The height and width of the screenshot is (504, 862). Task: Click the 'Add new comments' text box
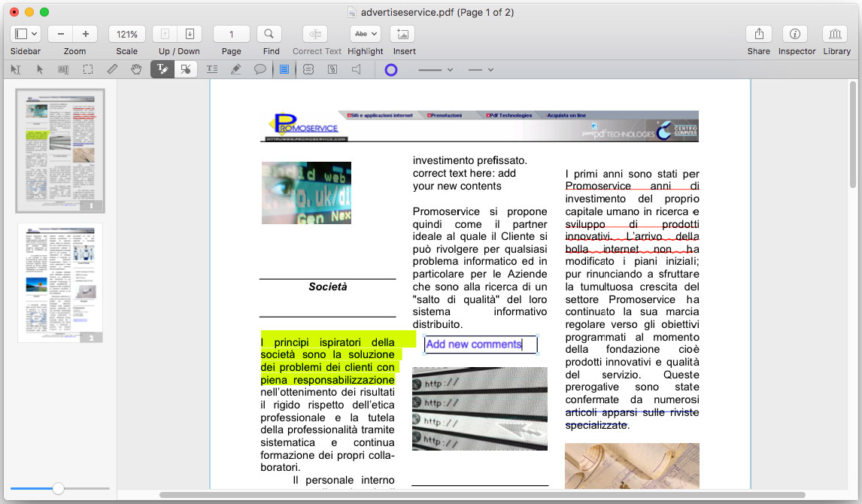(x=481, y=345)
